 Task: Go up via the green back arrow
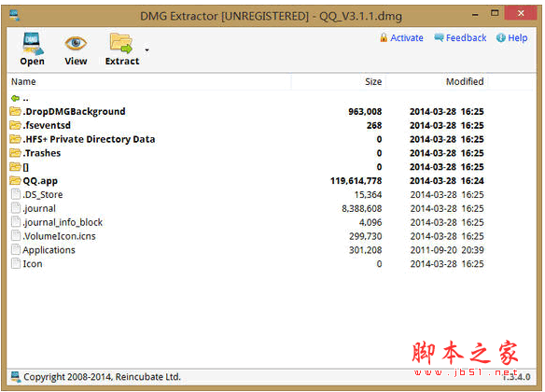[x=15, y=98]
